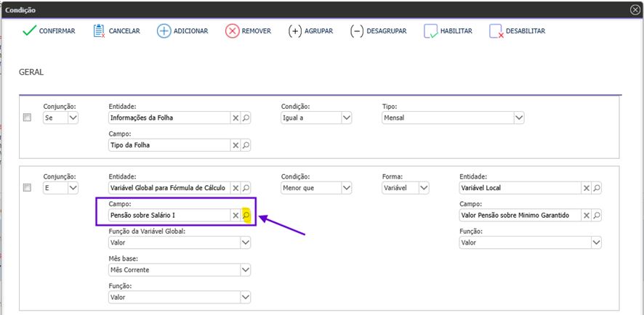Open the Conjunção 'Se' dropdown
The height and width of the screenshot is (315, 644).
[x=72, y=118]
